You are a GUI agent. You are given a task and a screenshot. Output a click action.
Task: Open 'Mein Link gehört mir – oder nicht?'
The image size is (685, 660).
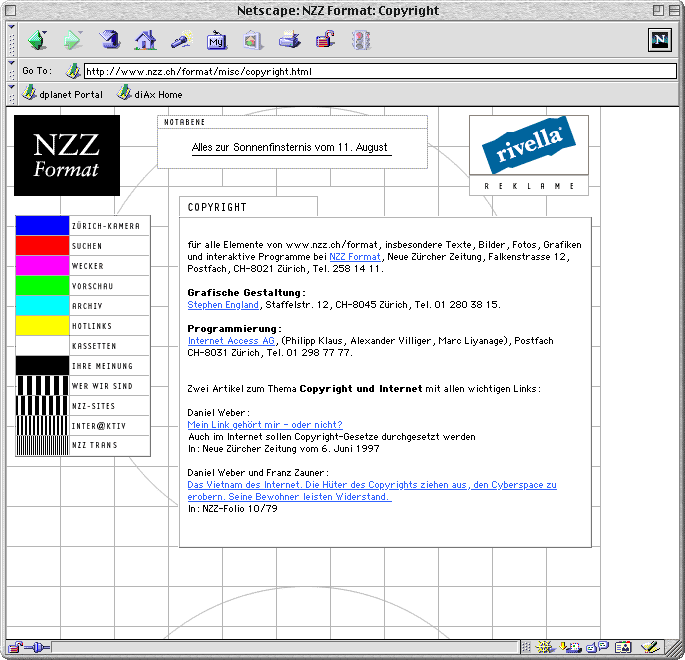pyautogui.click(x=265, y=425)
